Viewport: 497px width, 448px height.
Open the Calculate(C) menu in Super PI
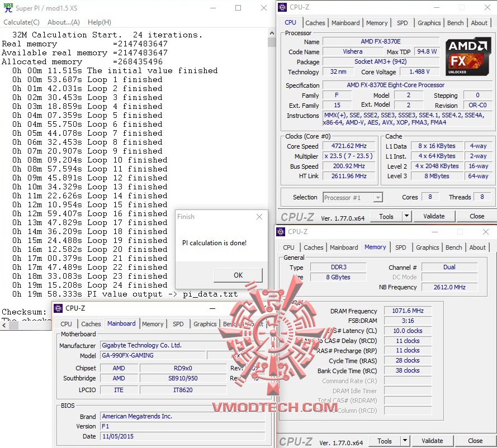coord(22,22)
